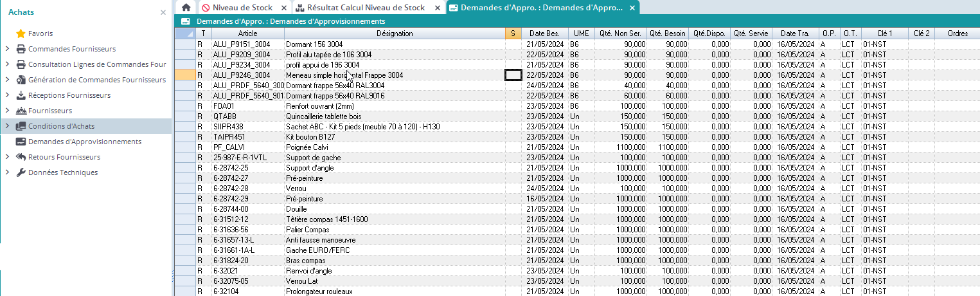The image size is (980, 296).
Task: Click the grid select-all corner cell
Action: tap(184, 33)
